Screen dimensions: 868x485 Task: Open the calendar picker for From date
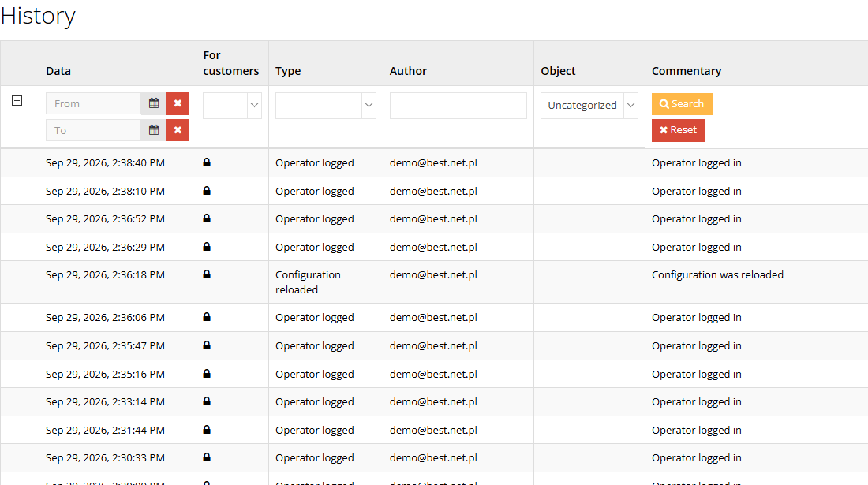pyautogui.click(x=153, y=103)
